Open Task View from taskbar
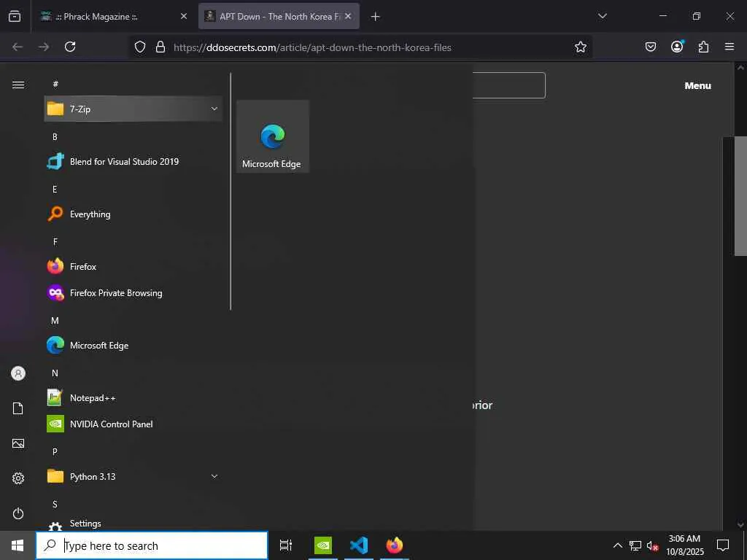The height and width of the screenshot is (560, 747). pos(286,545)
